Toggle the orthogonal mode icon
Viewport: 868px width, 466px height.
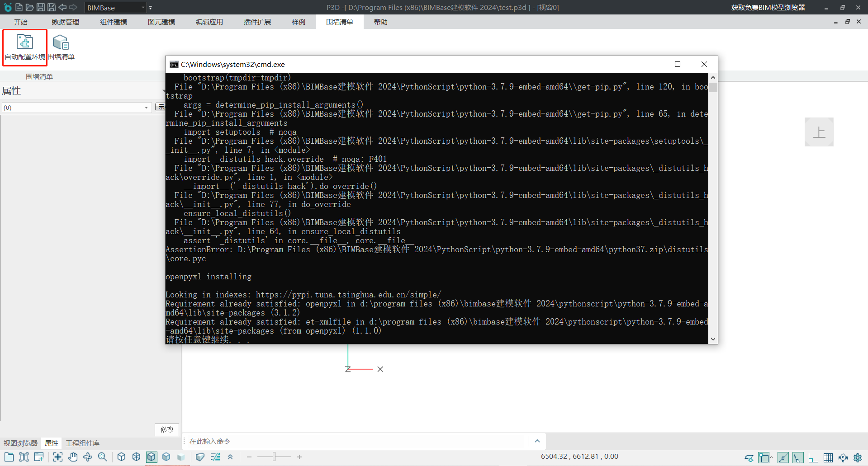point(813,458)
